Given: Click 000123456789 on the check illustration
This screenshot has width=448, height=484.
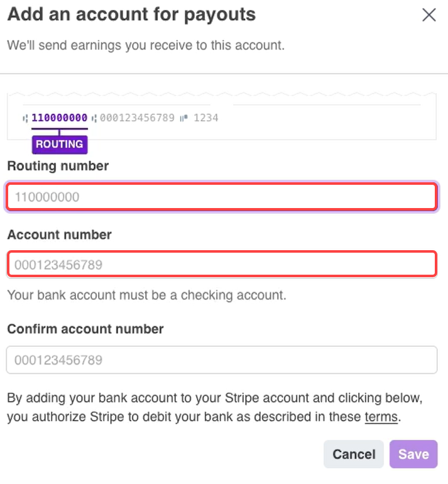Looking at the screenshot, I should click(x=137, y=118).
